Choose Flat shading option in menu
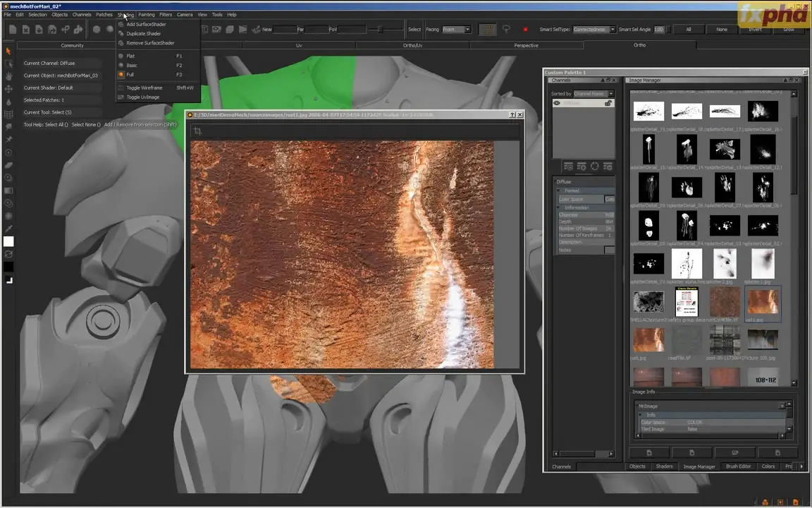812x508 pixels. tap(130, 56)
